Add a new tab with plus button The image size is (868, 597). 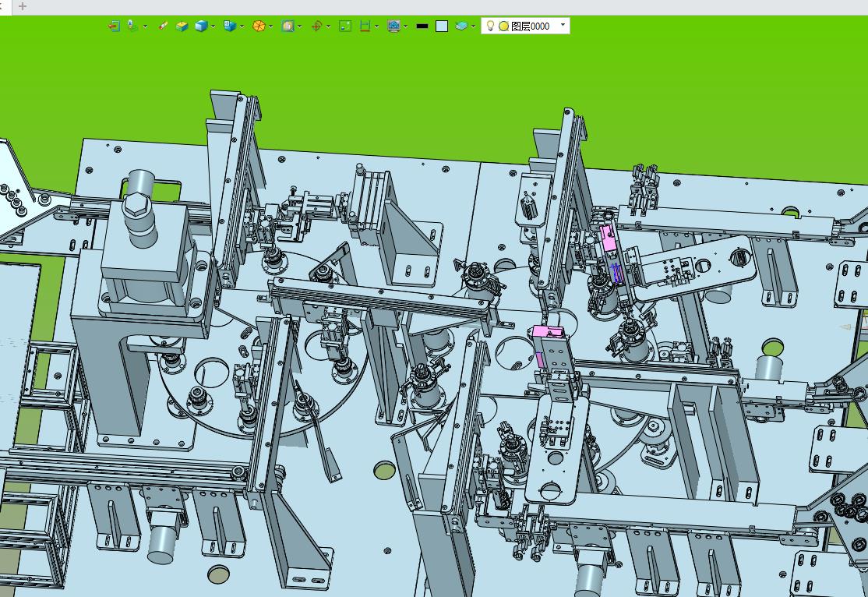click(23, 6)
